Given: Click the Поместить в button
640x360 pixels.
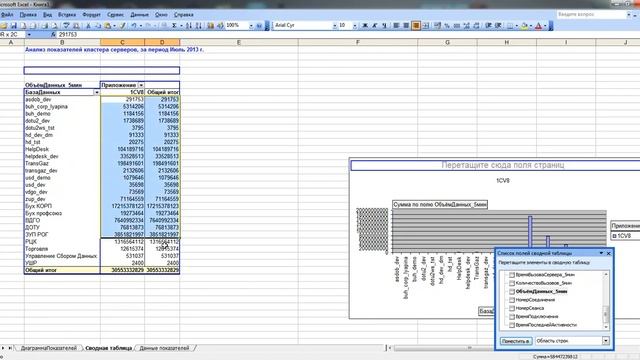Looking at the screenshot, I should 516,341.
